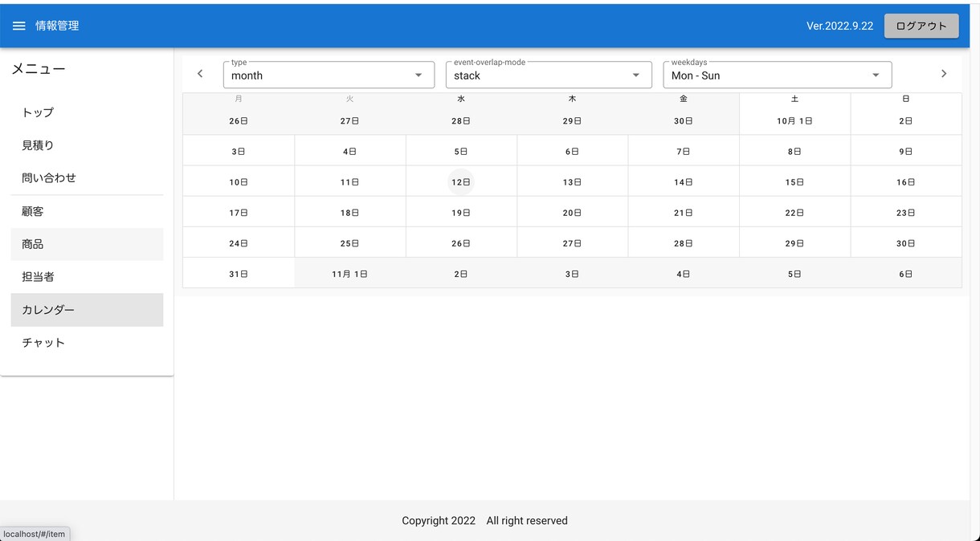Click the 15日 date
Screen dimensions: 980x541
click(x=794, y=182)
